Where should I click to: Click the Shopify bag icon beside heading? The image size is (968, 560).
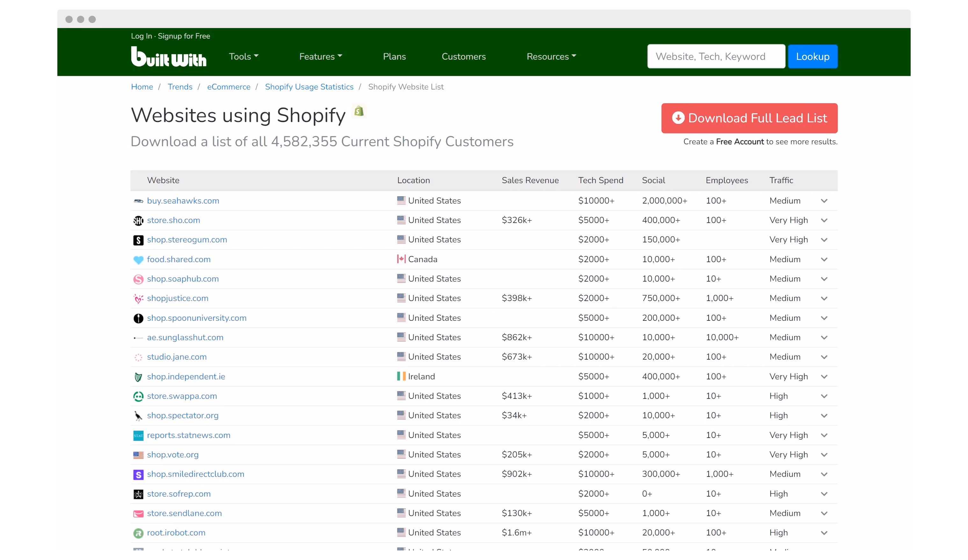(359, 111)
